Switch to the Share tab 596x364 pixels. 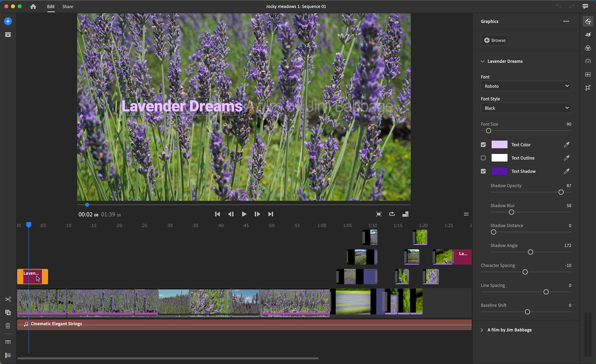point(68,7)
